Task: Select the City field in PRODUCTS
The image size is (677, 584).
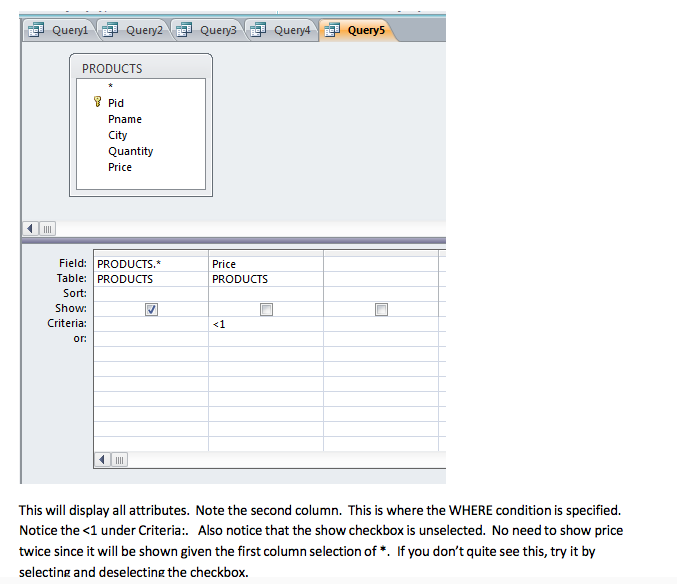Action: pyautogui.click(x=117, y=135)
